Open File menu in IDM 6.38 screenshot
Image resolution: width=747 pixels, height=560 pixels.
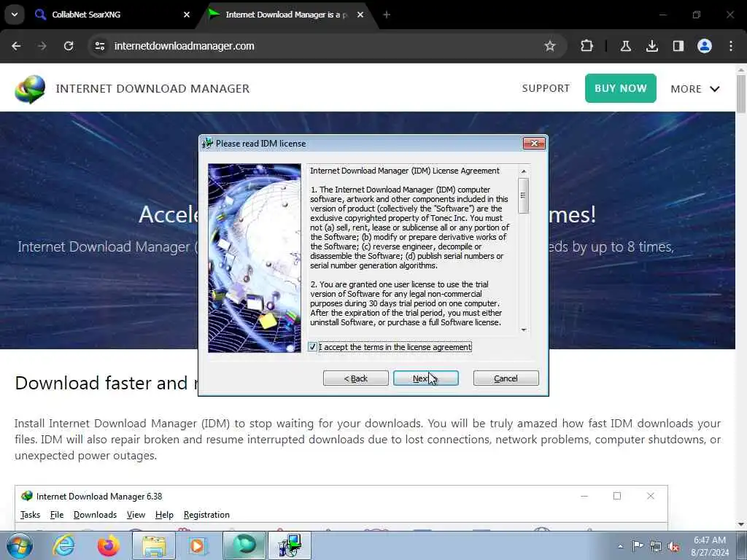pos(57,515)
